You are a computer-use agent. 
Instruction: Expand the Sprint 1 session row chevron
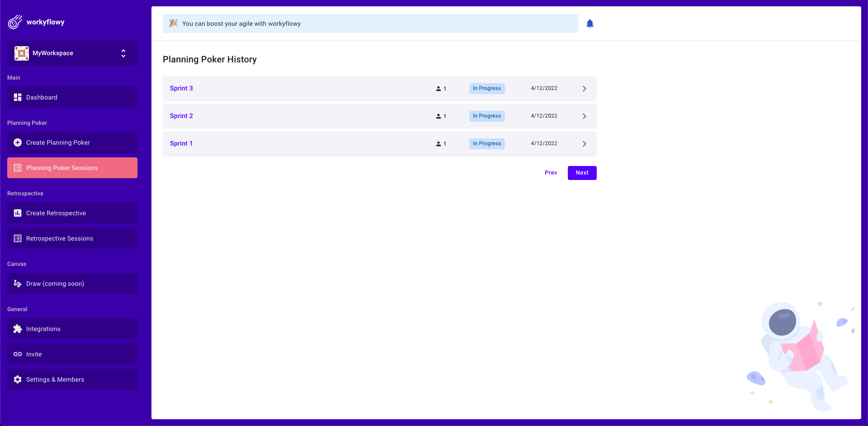click(584, 143)
